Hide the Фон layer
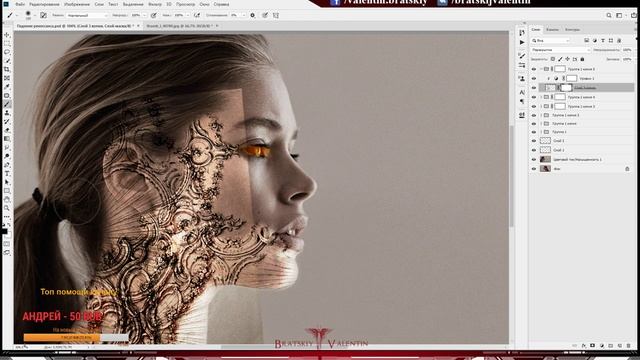Viewport: 640px width, 360px height. click(x=534, y=169)
